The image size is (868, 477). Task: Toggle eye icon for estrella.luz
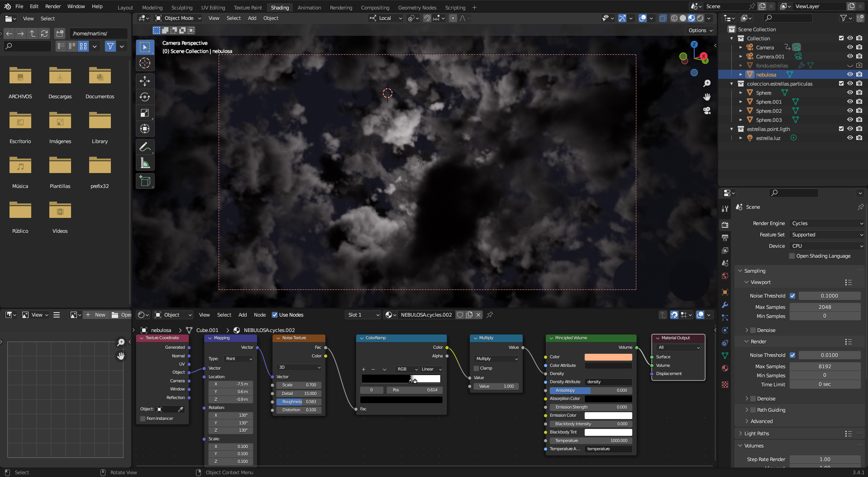(x=850, y=138)
